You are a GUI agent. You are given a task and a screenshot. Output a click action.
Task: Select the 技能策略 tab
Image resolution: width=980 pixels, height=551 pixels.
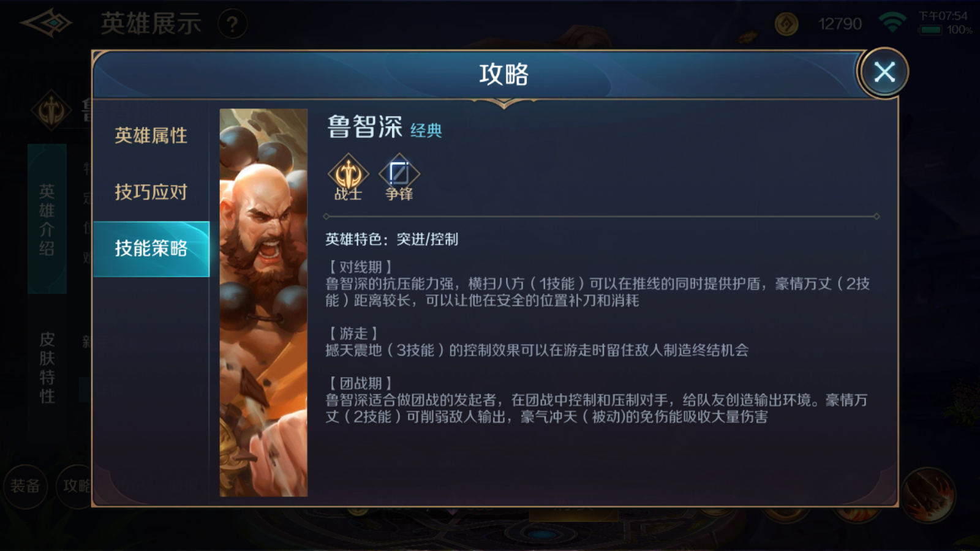pyautogui.click(x=151, y=249)
